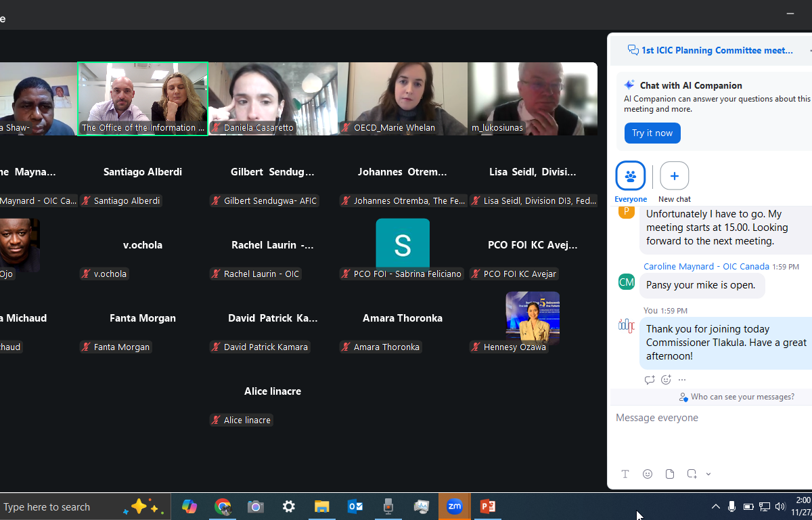Click 'Who can see your messages?' link
Viewport: 812px width, 520px height.
click(742, 397)
